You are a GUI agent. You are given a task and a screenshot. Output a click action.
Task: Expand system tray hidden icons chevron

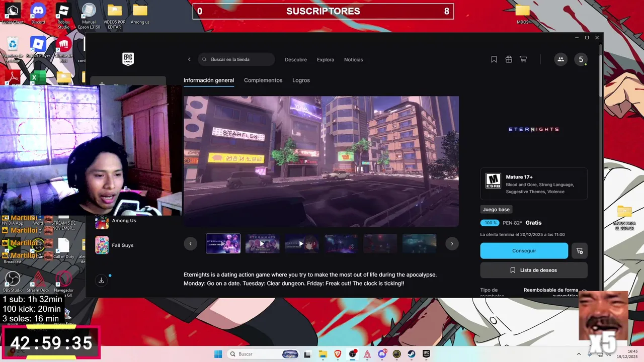pyautogui.click(x=580, y=354)
